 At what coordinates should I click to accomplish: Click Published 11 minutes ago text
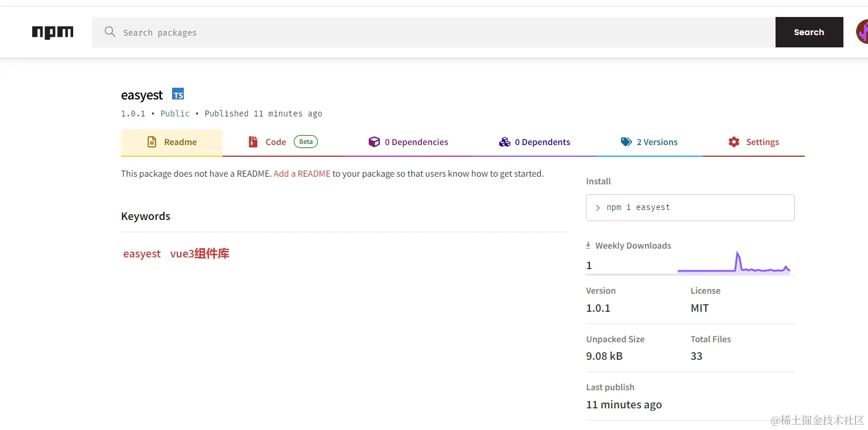(x=263, y=113)
